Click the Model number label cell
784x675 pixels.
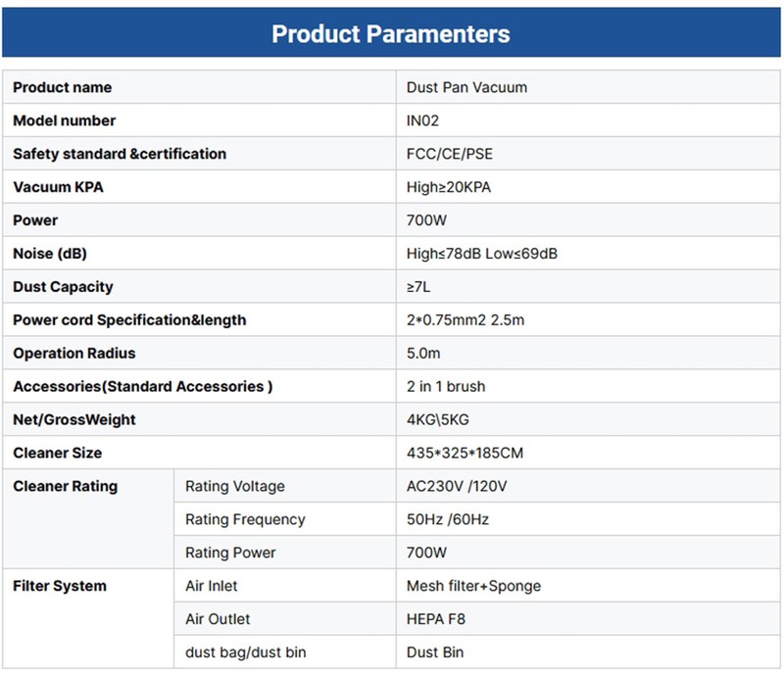click(x=65, y=121)
